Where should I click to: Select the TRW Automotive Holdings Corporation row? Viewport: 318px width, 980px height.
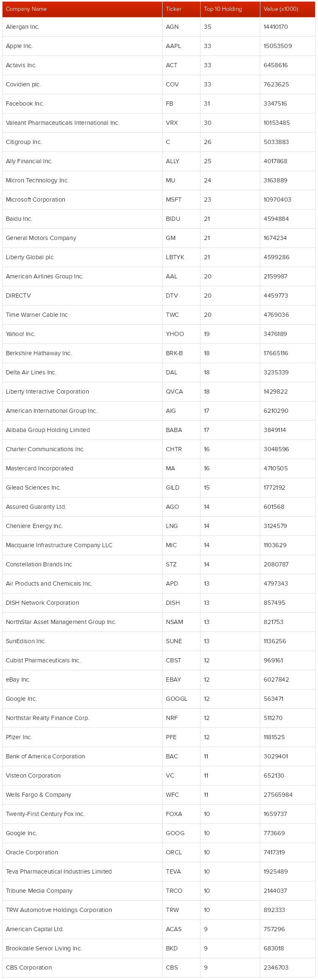(159, 910)
